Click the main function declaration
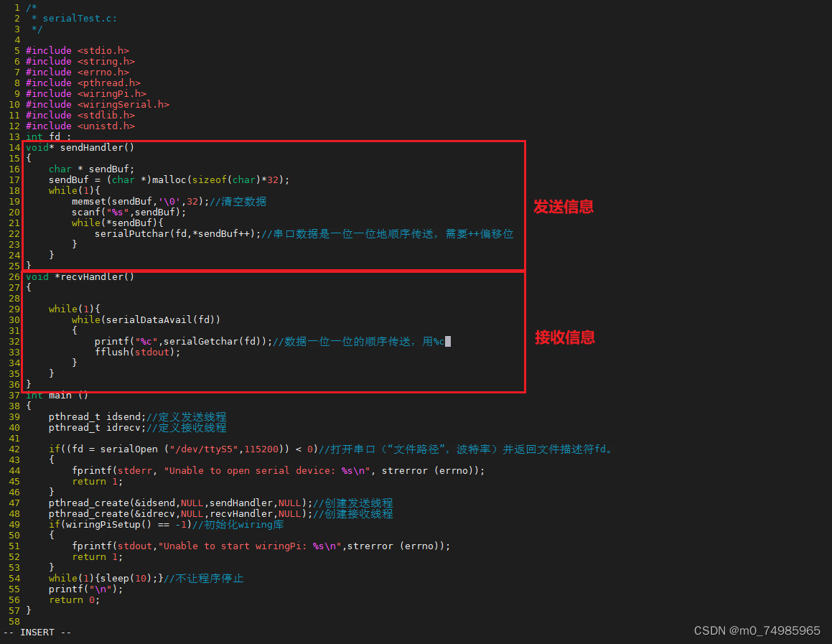This screenshot has width=832, height=644. [x=56, y=395]
